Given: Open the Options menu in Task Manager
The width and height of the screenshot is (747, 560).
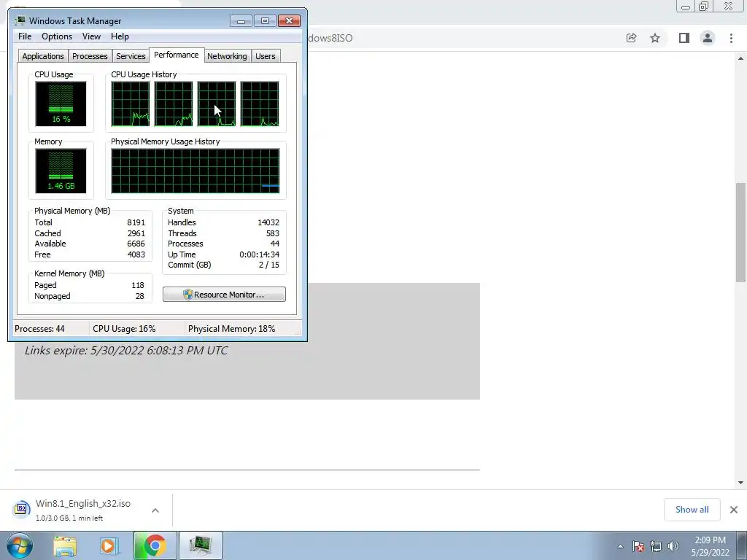Looking at the screenshot, I should pyautogui.click(x=57, y=36).
